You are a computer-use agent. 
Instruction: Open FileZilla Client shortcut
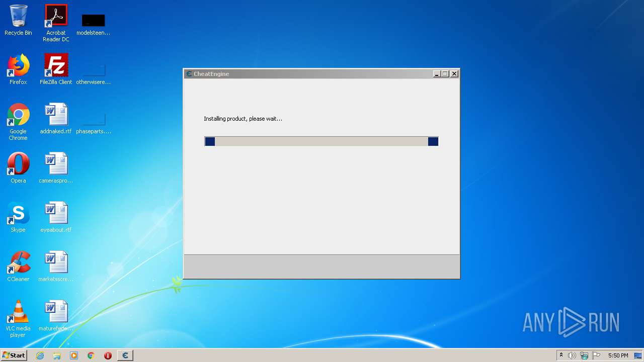point(56,69)
